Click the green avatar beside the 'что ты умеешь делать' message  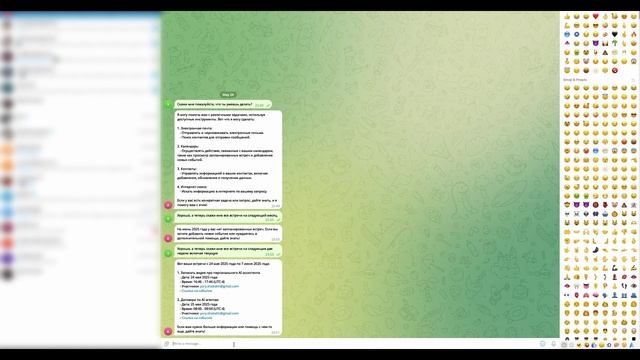168,104
